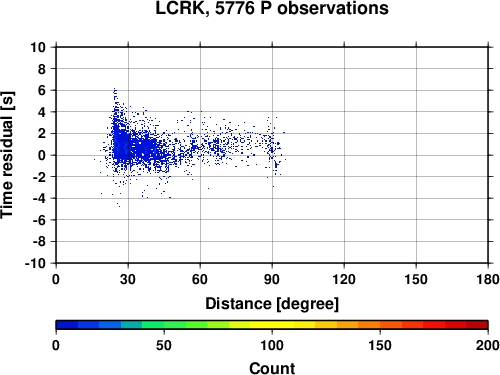500x375 pixels.
Task: Click the x-axis tick label 60
Action: (200, 279)
